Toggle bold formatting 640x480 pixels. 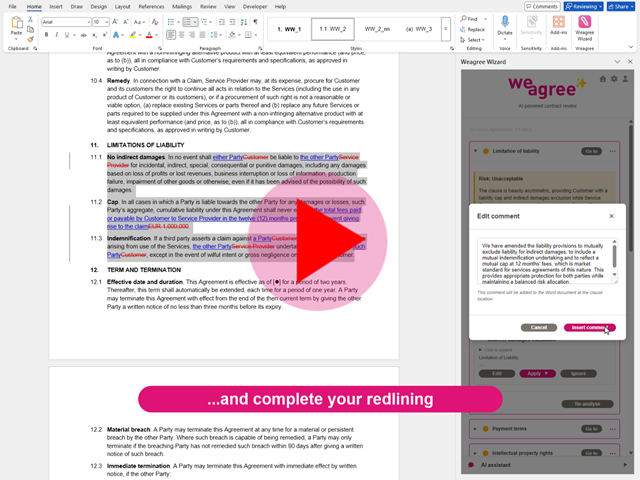pos(47,35)
